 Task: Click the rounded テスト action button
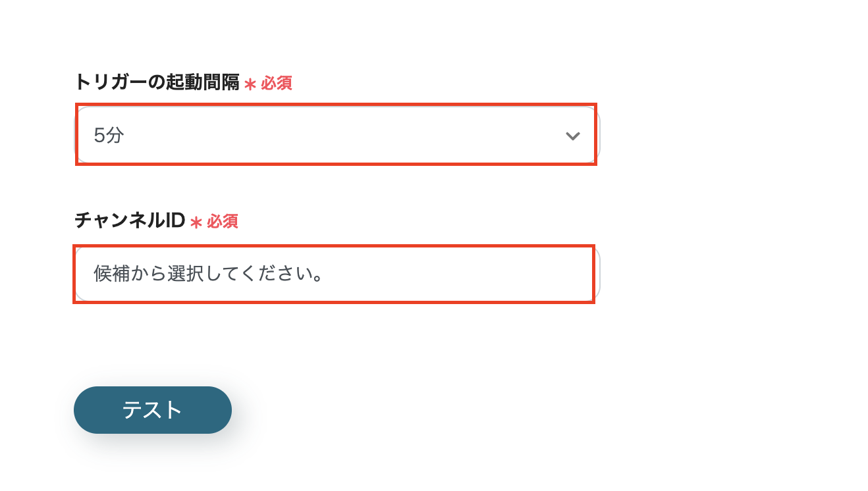click(x=152, y=409)
